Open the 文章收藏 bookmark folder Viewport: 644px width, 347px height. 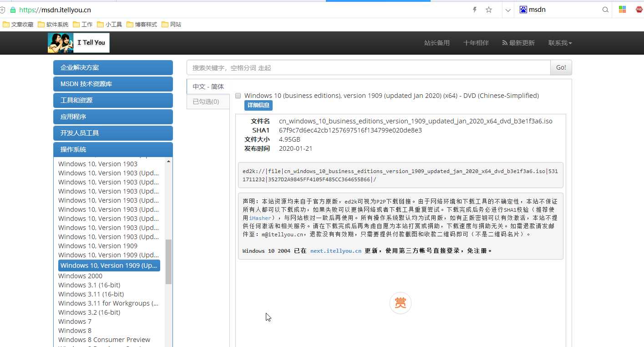(x=18, y=25)
